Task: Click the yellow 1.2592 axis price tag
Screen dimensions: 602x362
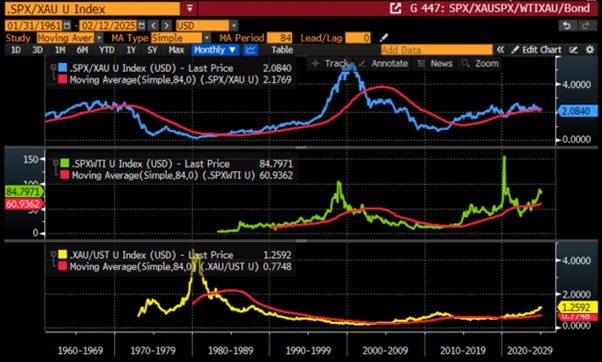Action: (577, 307)
